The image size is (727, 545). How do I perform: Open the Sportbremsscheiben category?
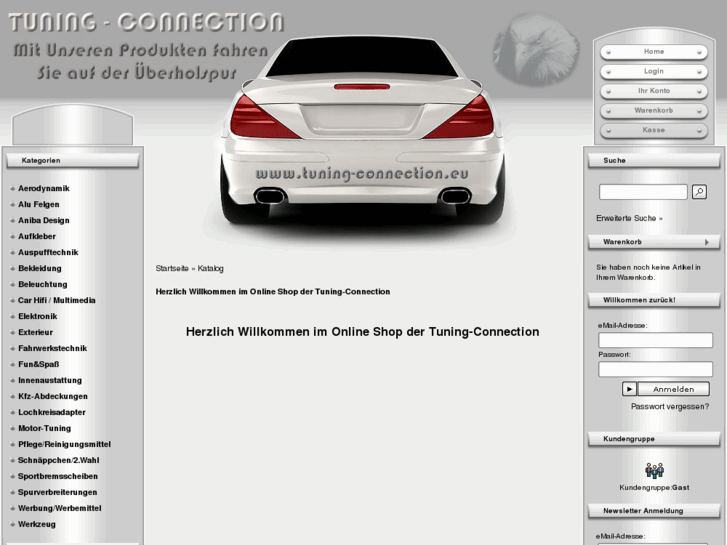tap(58, 476)
